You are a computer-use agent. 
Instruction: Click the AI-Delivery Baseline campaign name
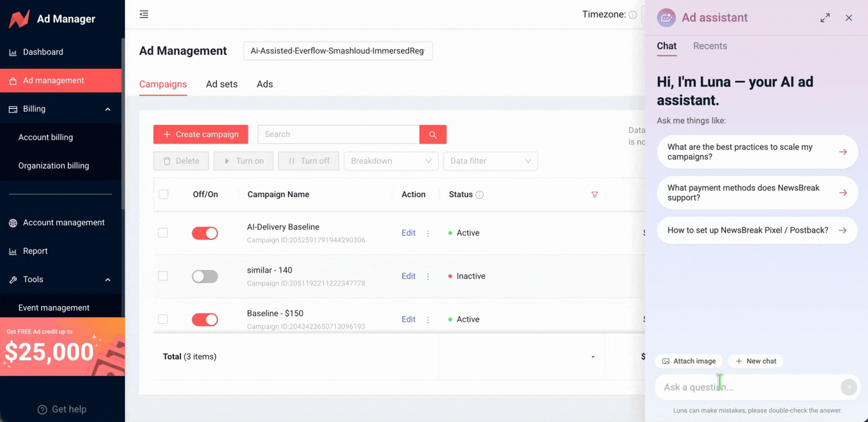coord(283,227)
